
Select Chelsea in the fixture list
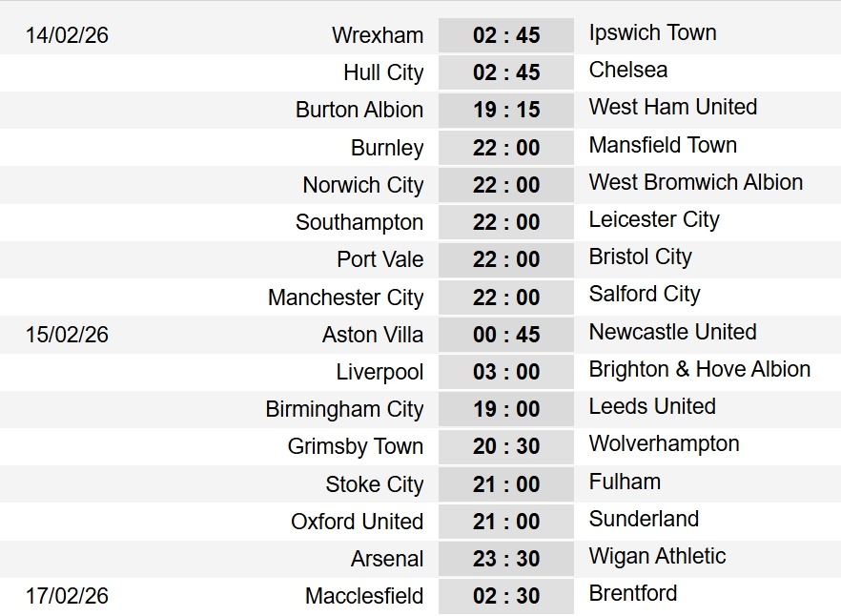(x=627, y=70)
